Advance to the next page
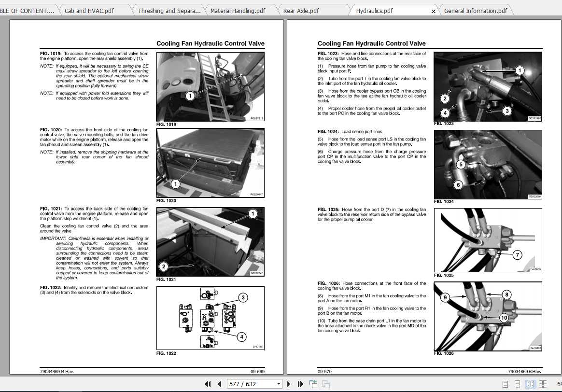Viewport: 562px width, 392px height. point(288,384)
